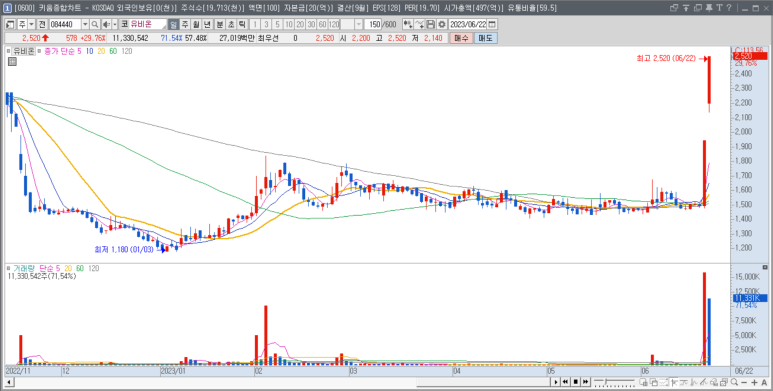Click the stock code 084440 input field
Screen dimensions: 773x391
(65, 24)
